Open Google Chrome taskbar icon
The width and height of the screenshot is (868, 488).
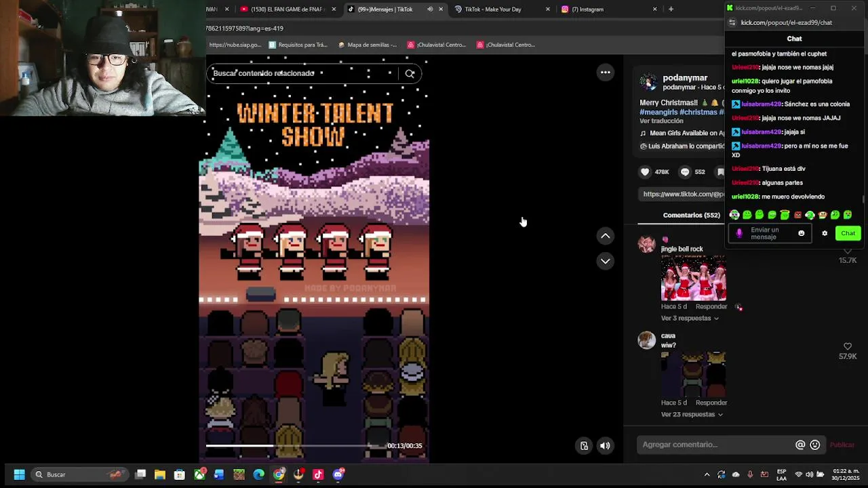pos(279,474)
